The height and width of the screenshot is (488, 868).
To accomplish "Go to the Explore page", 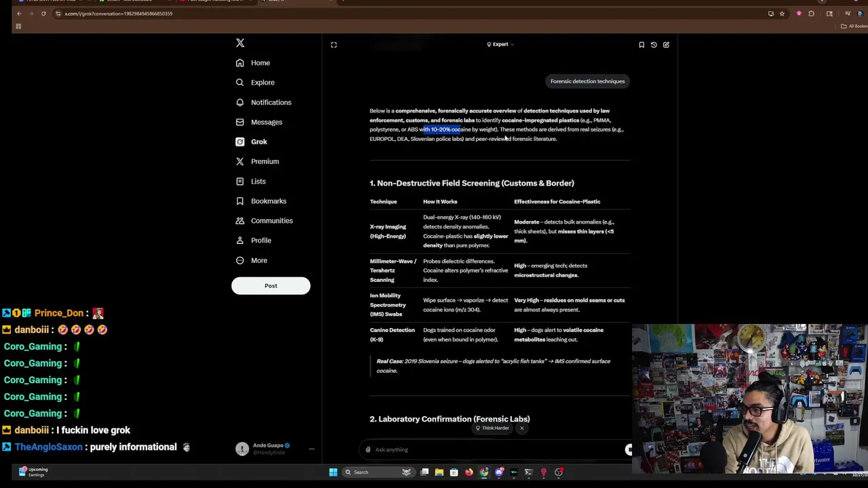I will click(255, 83).
